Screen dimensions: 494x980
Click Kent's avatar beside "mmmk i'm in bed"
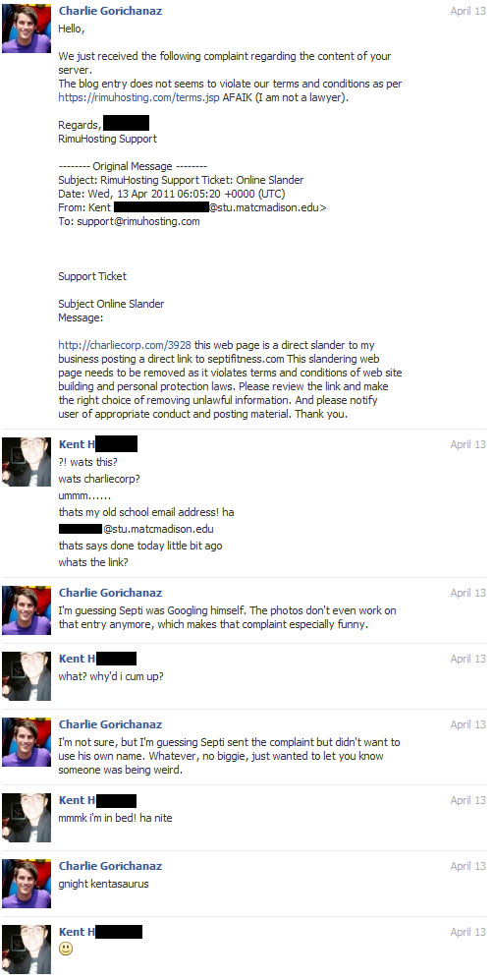[x=27, y=818]
